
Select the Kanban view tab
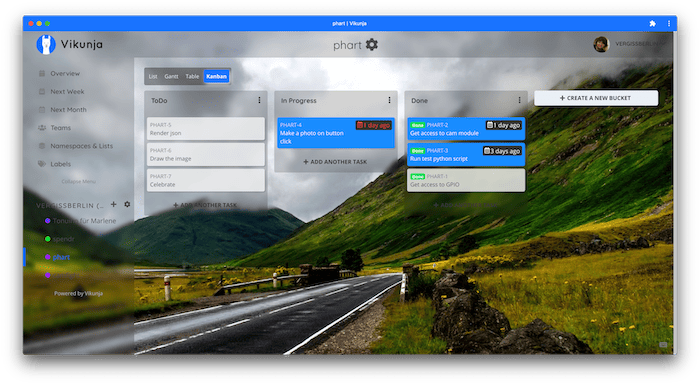217,76
